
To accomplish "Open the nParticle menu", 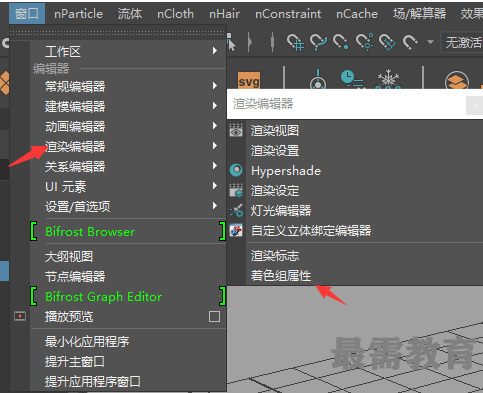I will coord(78,14).
